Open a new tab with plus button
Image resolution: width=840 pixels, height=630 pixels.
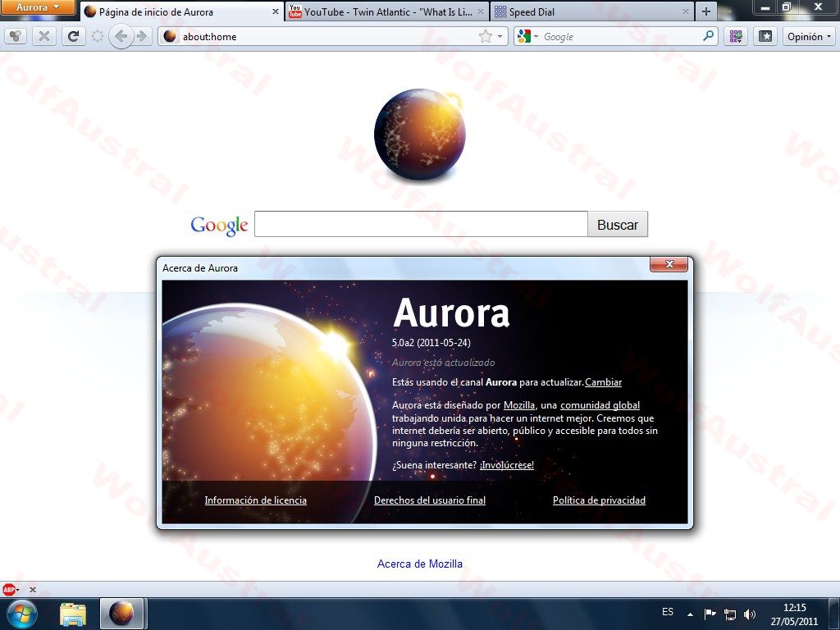click(706, 11)
